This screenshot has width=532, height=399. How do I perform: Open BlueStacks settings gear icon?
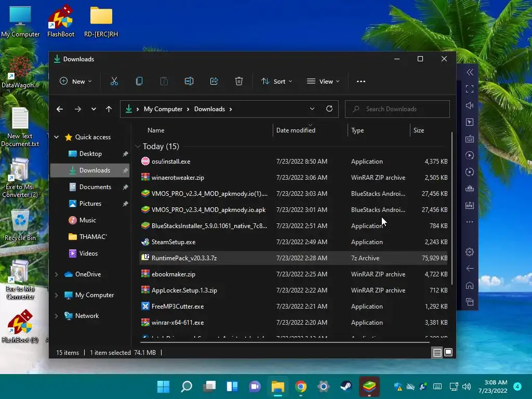point(470,252)
